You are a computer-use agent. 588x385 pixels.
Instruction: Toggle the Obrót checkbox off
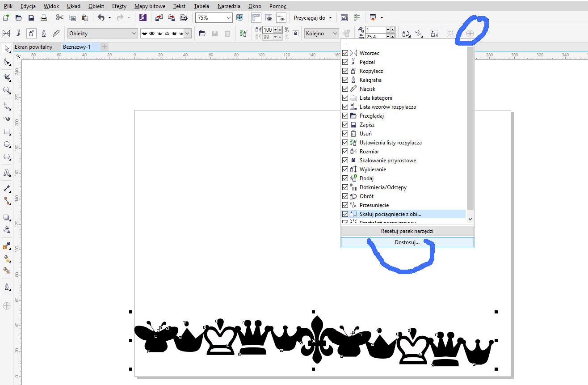tap(345, 196)
